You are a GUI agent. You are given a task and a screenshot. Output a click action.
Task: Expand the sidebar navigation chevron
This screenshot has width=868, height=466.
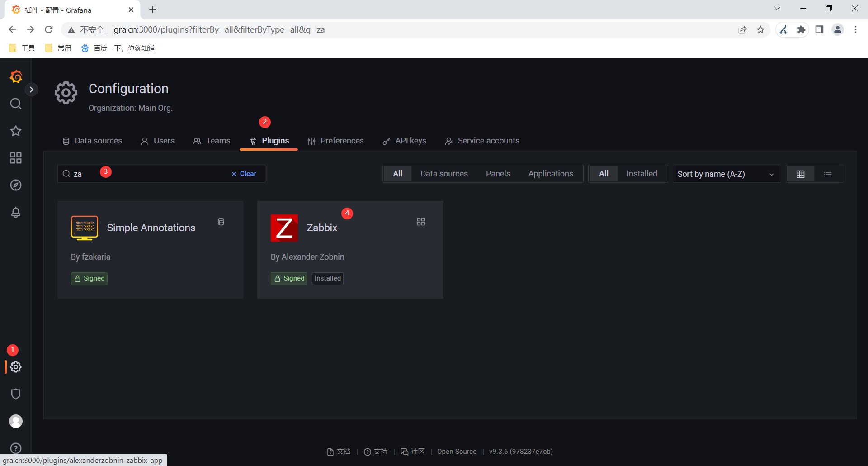[x=31, y=90]
